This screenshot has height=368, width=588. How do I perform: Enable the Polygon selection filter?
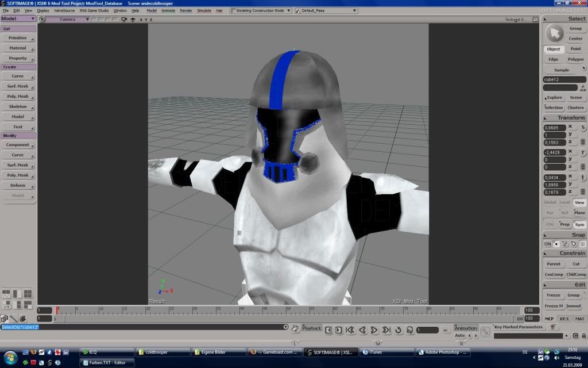pyautogui.click(x=575, y=59)
